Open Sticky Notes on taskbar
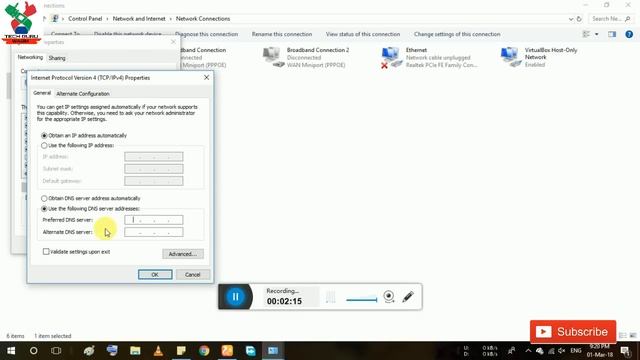The width and height of the screenshot is (640, 360). click(181, 351)
